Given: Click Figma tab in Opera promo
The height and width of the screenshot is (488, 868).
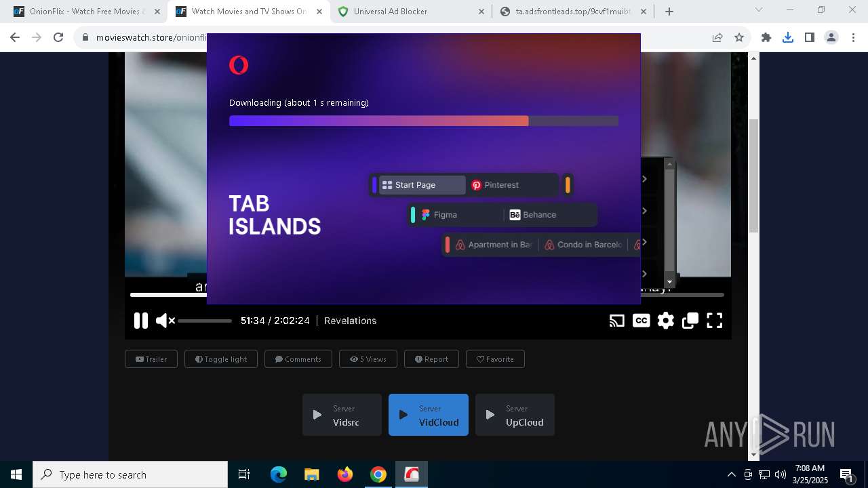Looking at the screenshot, I should coord(461,215).
